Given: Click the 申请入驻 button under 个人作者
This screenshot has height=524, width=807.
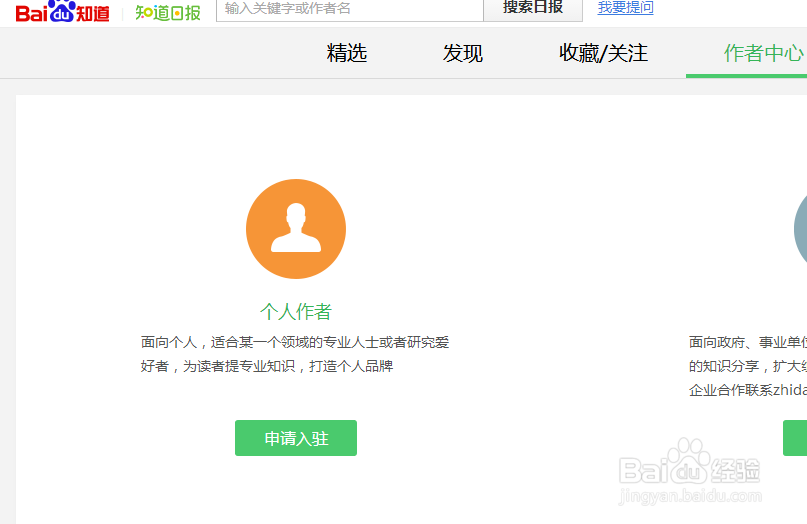Looking at the screenshot, I should [x=296, y=438].
